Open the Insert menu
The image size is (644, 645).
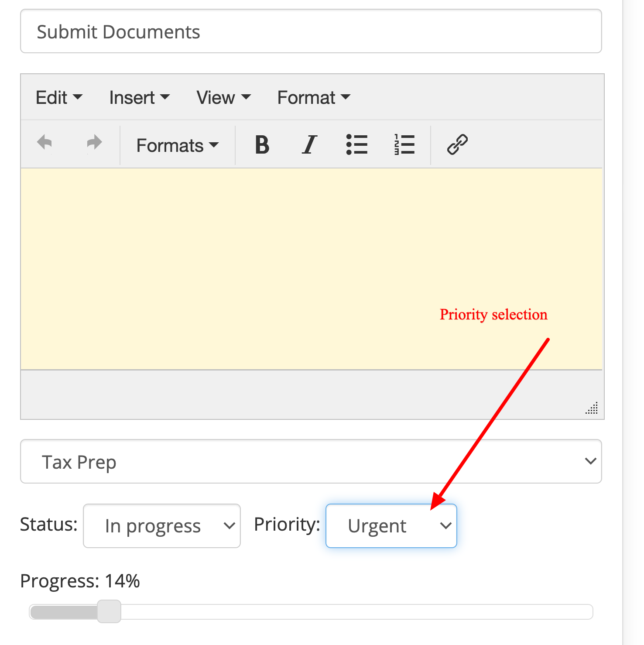140,97
